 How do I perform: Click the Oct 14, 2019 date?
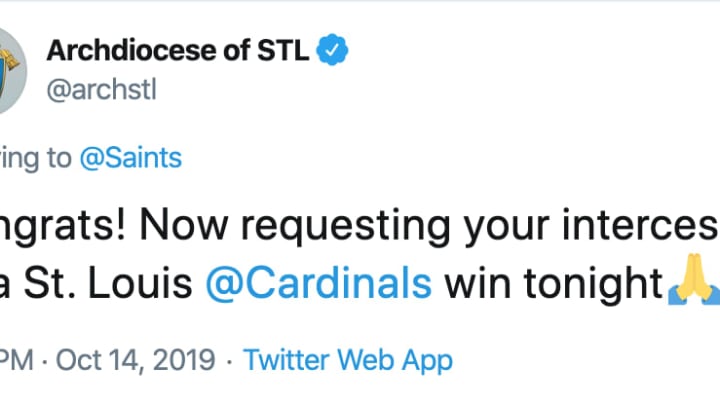point(135,360)
